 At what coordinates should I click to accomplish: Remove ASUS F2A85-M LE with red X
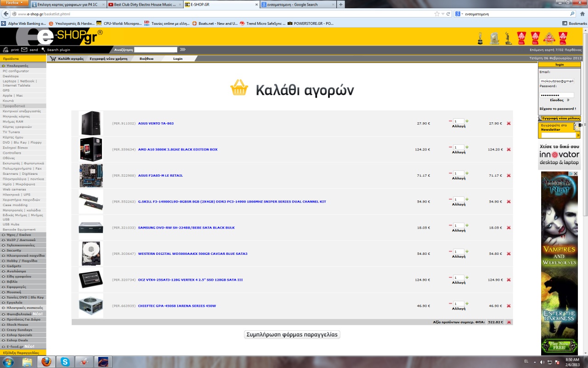click(509, 175)
